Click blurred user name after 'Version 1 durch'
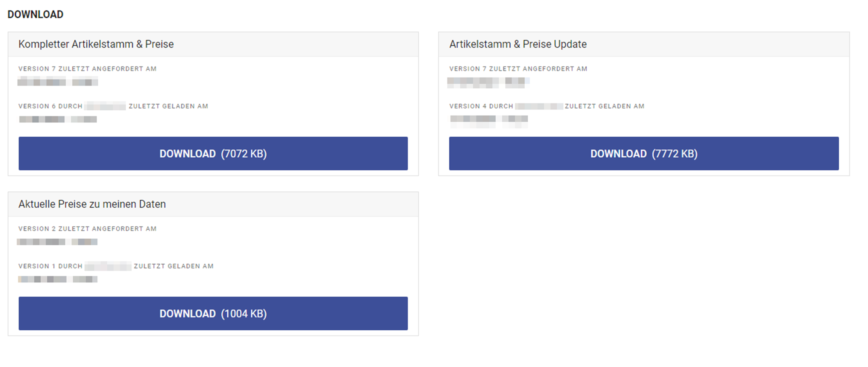Image resolution: width=868 pixels, height=367 pixels. (108, 266)
